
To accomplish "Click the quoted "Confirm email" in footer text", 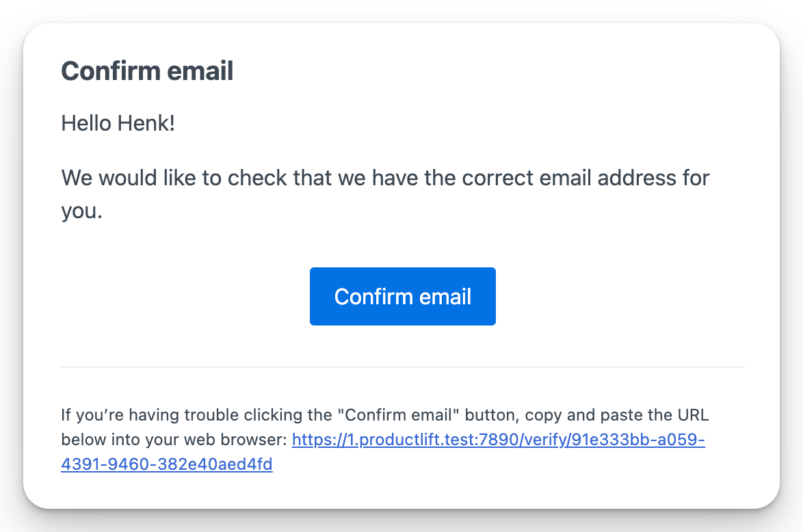I will point(395,414).
